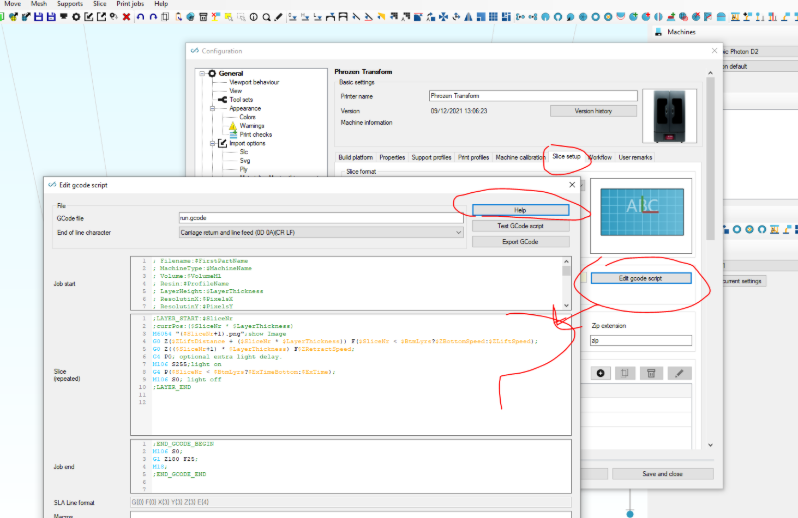
Task: Click the Test GCode script button
Action: tap(520, 226)
